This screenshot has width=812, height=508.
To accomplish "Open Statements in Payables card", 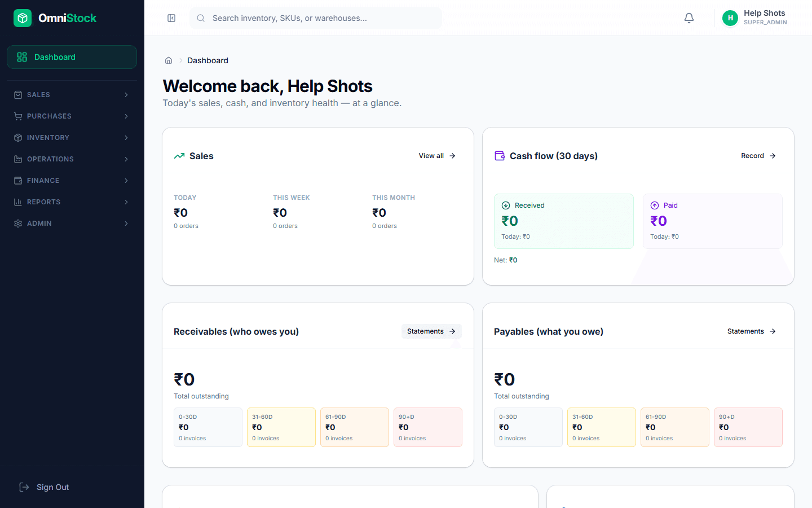I will pyautogui.click(x=752, y=331).
